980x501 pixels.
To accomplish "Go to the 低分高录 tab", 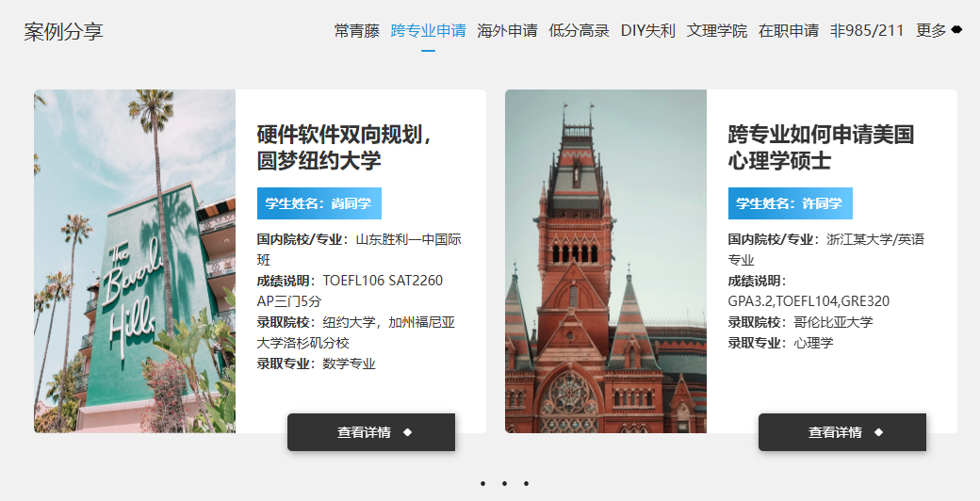I will (579, 30).
